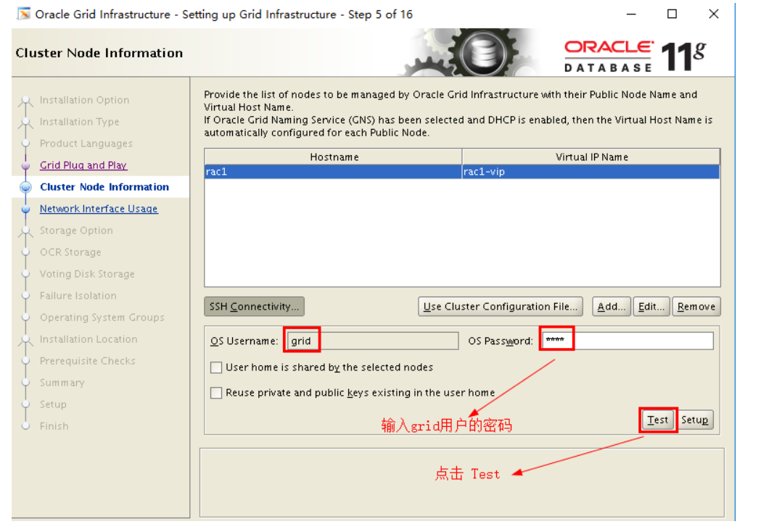Go to the Network Interface Usage step
761x532 pixels.
99,209
